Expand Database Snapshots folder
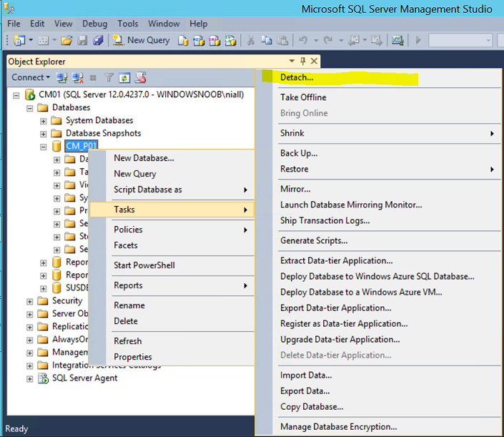 (x=44, y=134)
